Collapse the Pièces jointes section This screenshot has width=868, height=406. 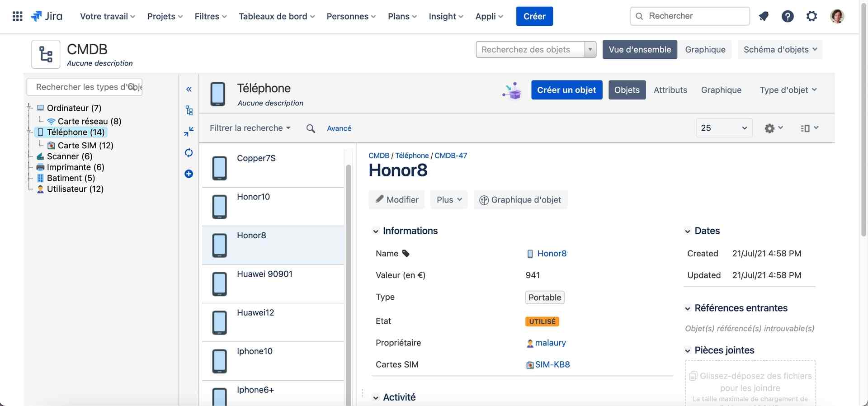tap(688, 351)
